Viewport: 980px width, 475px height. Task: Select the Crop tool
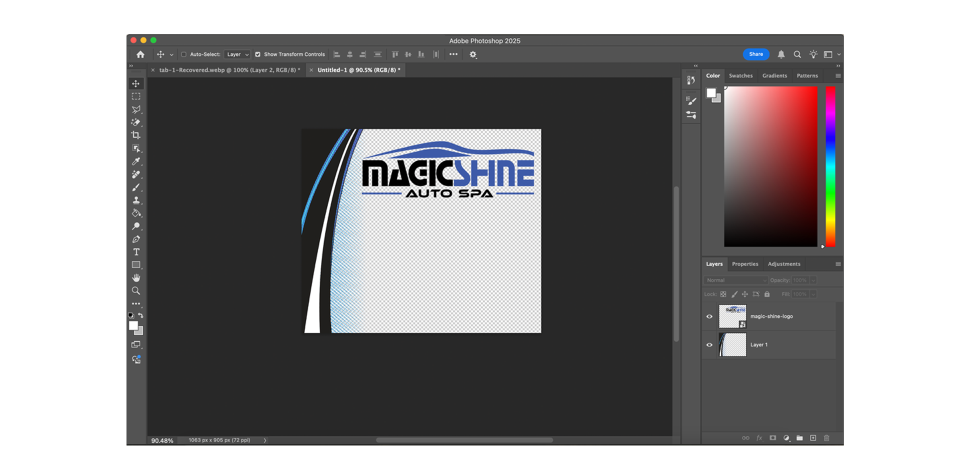(136, 135)
